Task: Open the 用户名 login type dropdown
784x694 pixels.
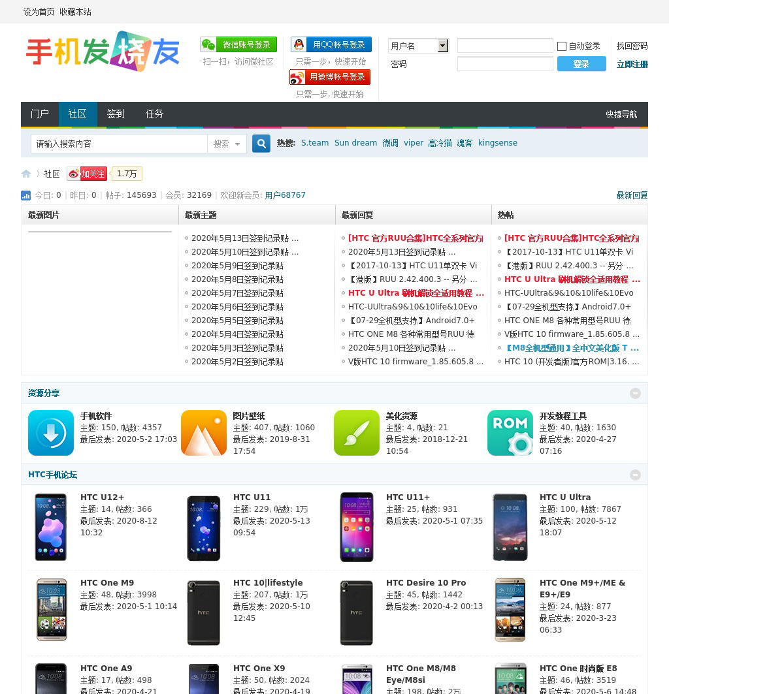Action: (442, 46)
